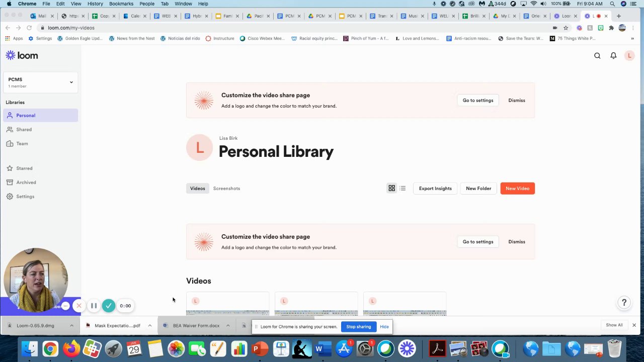Viewport: 644px width, 362px height.
Task: Switch to list view layout
Action: tap(403, 188)
